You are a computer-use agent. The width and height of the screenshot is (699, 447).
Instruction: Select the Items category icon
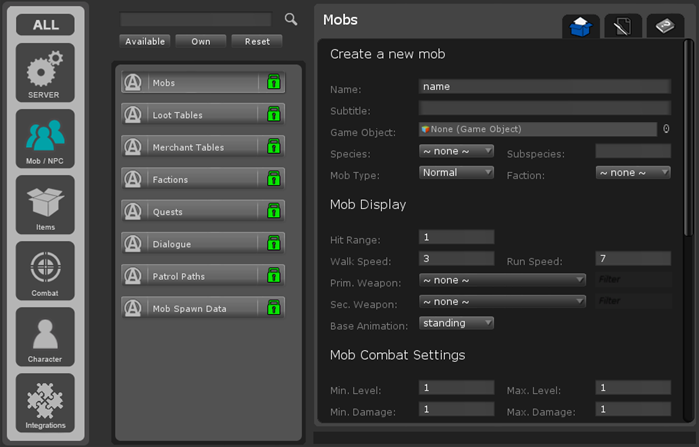click(x=45, y=204)
